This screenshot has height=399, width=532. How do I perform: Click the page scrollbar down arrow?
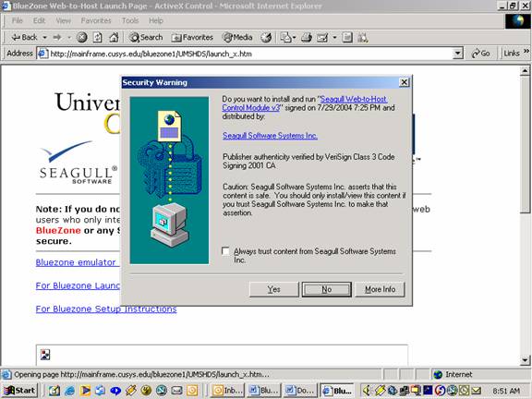coord(525,360)
